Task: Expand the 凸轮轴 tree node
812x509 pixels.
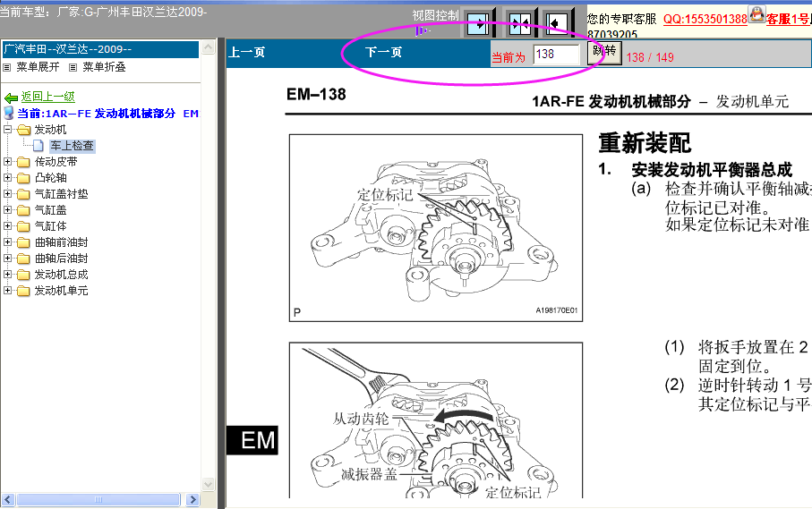Action: (x=7, y=177)
